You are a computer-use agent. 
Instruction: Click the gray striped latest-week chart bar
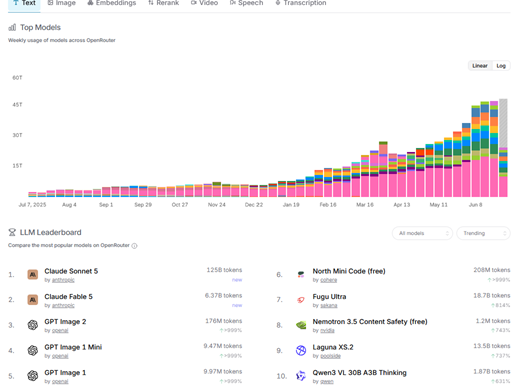coord(503,123)
